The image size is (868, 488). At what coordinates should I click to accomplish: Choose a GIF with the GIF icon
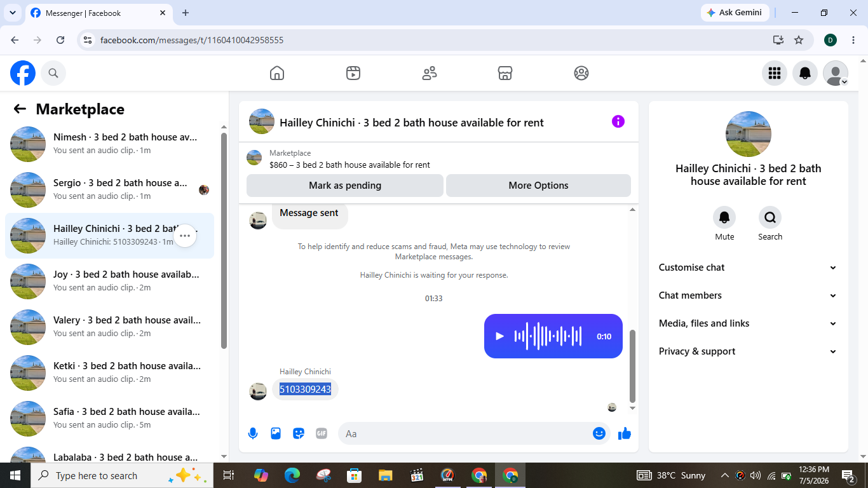[x=322, y=433]
